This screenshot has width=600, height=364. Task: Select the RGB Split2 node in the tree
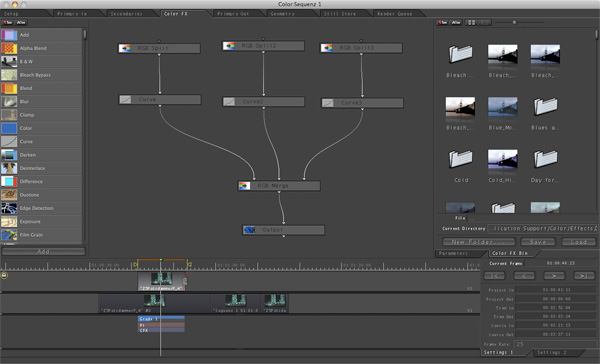(263, 46)
